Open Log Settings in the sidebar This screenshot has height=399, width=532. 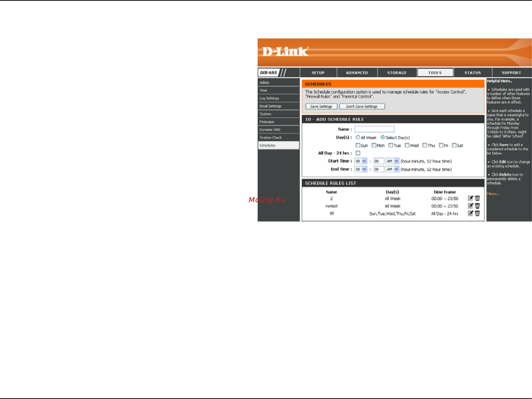point(278,98)
